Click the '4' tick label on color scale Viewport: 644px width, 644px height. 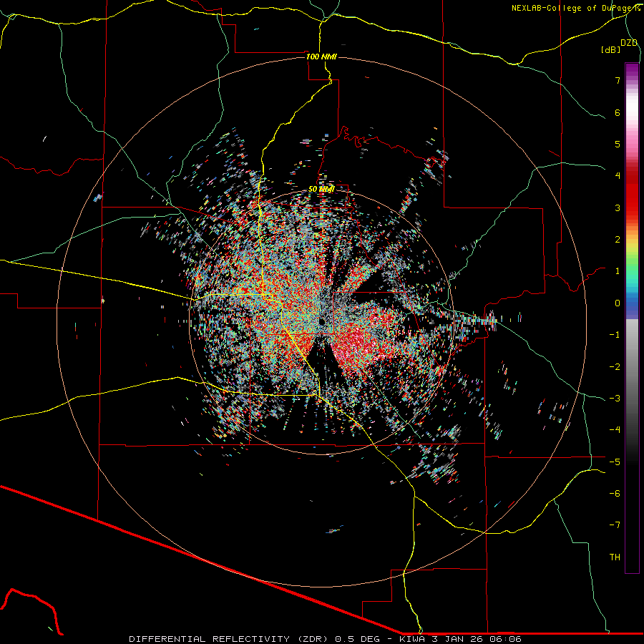[618, 176]
